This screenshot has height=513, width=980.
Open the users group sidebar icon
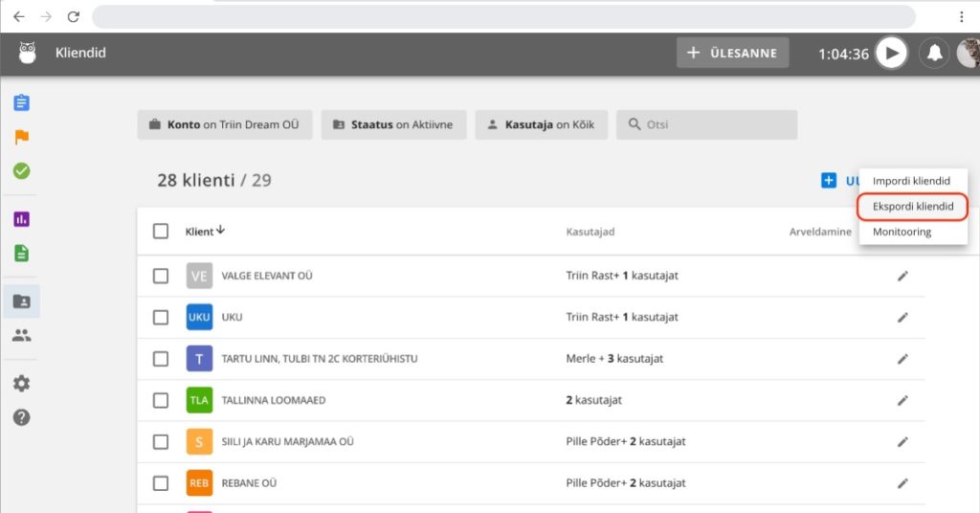coord(21,336)
